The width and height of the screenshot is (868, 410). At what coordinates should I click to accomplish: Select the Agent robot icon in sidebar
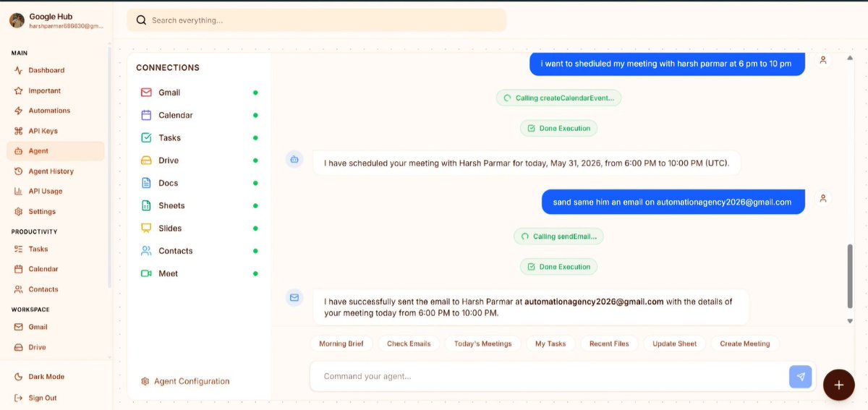tap(19, 151)
